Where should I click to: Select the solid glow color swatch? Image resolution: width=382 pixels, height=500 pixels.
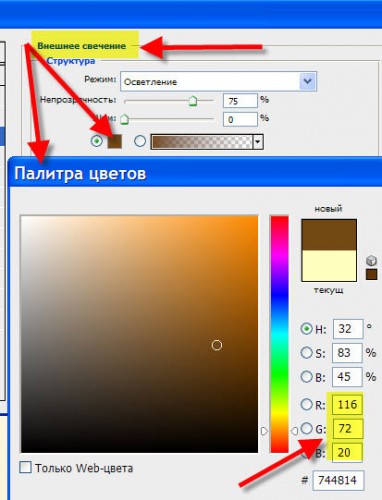pyautogui.click(x=114, y=141)
